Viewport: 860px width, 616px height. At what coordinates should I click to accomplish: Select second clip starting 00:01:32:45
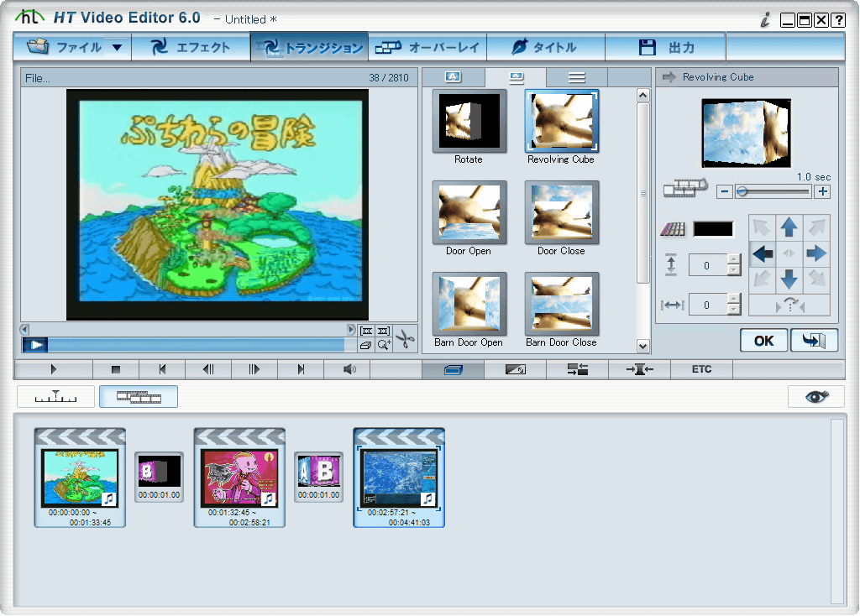[239, 478]
